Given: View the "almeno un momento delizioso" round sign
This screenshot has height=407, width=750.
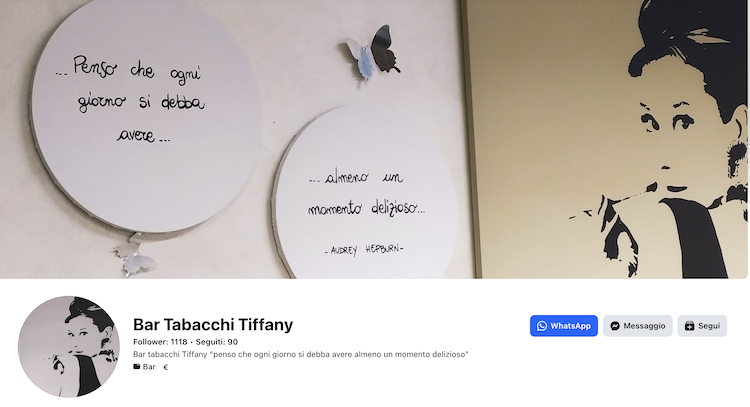Looking at the screenshot, I should click(x=366, y=194).
